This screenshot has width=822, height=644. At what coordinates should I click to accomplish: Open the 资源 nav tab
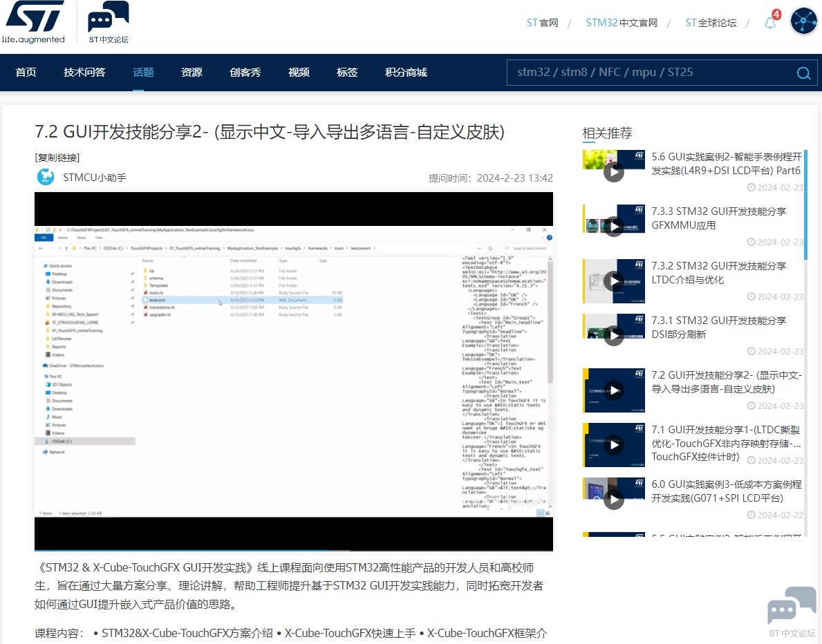click(192, 73)
